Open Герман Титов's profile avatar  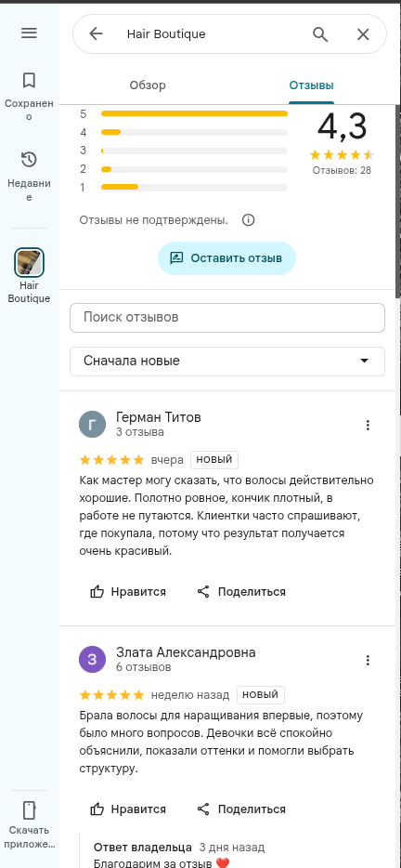point(93,425)
